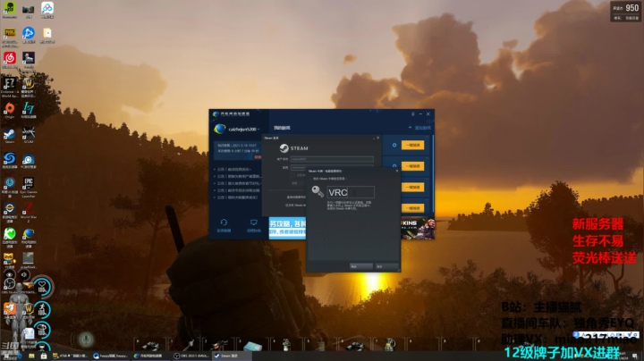644x361 pixels.
Task: Click the gear icon beside first yellow button
Action: click(394, 146)
